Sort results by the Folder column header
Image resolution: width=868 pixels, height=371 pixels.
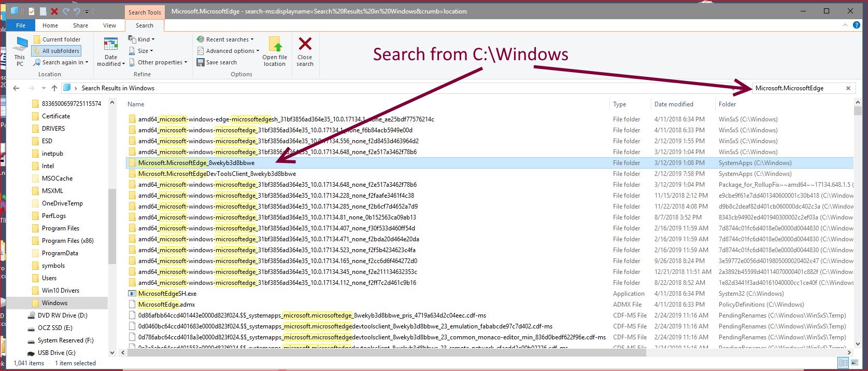click(x=728, y=104)
